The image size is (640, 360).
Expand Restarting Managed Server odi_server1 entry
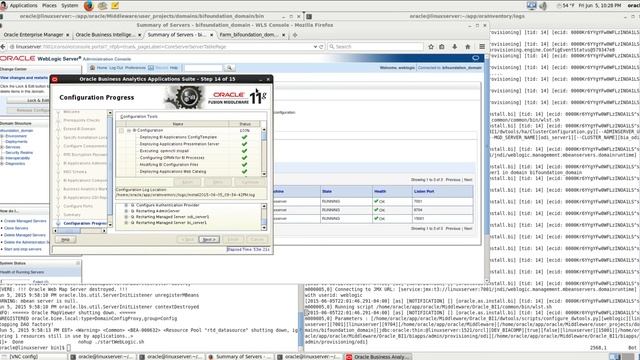[126, 217]
